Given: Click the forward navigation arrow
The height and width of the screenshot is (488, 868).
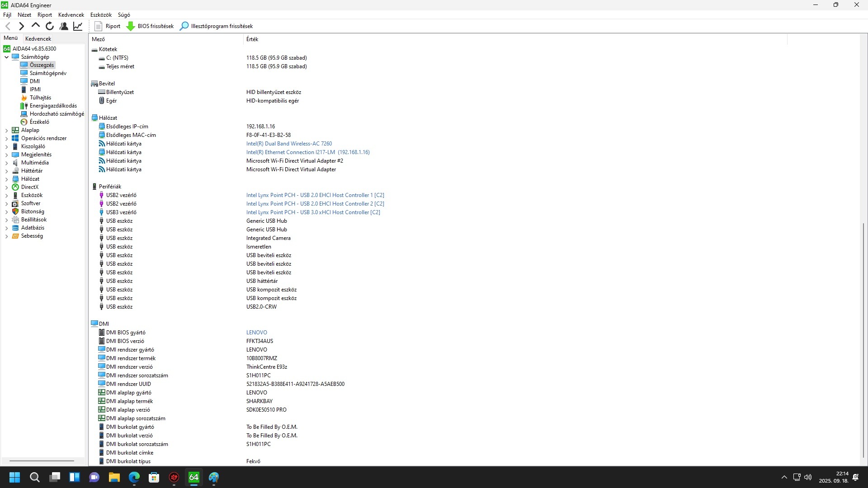Looking at the screenshot, I should 21,26.
